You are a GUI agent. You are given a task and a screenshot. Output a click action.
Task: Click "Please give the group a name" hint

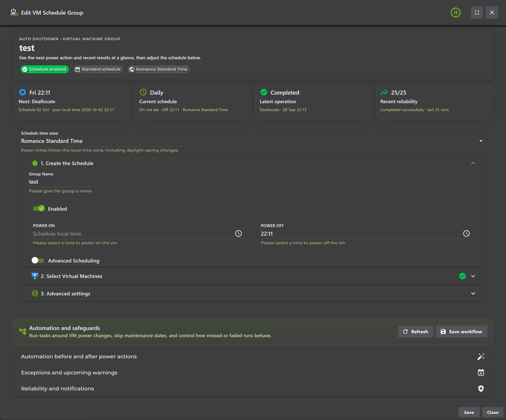tap(60, 191)
